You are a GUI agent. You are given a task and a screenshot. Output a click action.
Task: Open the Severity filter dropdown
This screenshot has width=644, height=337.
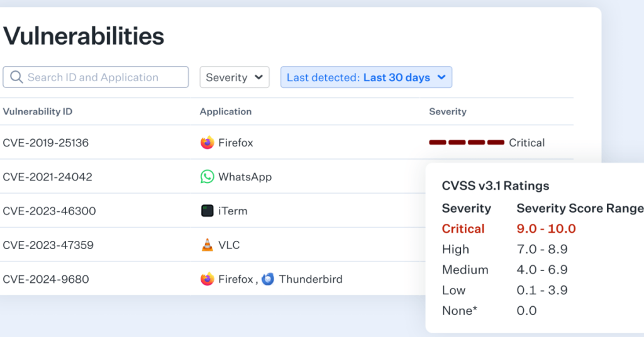coord(234,77)
